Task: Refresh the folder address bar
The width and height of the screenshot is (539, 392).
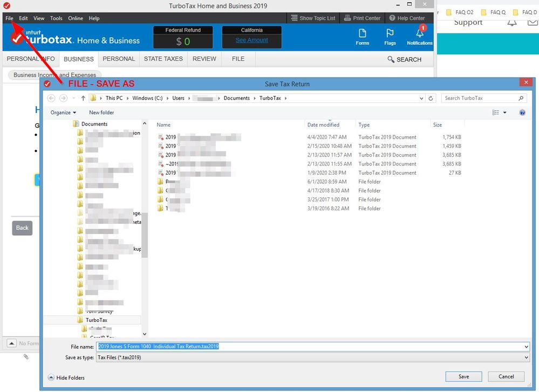Action: point(431,98)
